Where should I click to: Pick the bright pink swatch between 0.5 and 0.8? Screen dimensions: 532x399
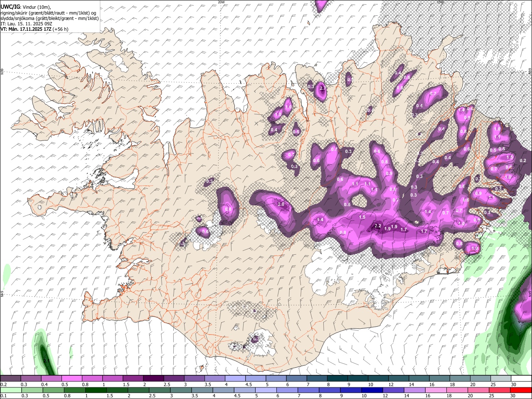[71, 379]
